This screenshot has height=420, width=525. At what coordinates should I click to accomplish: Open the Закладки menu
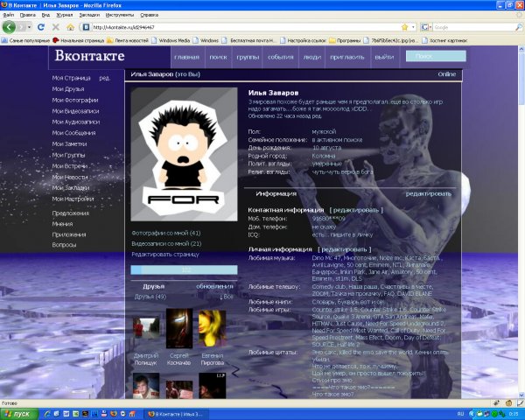[89, 15]
